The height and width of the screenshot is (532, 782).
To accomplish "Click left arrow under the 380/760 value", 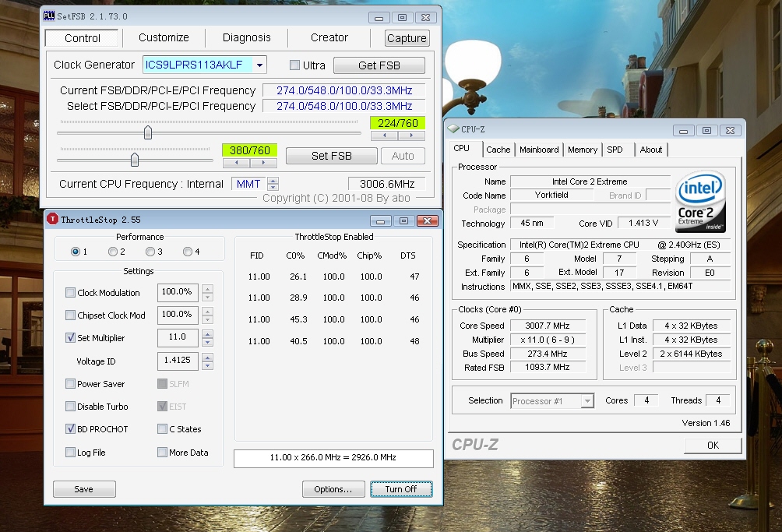I will (237, 163).
